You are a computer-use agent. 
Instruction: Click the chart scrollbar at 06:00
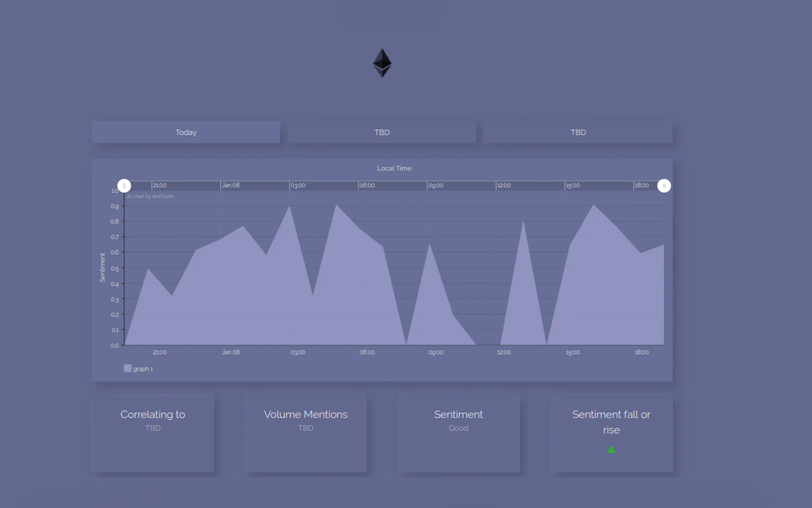coord(367,186)
